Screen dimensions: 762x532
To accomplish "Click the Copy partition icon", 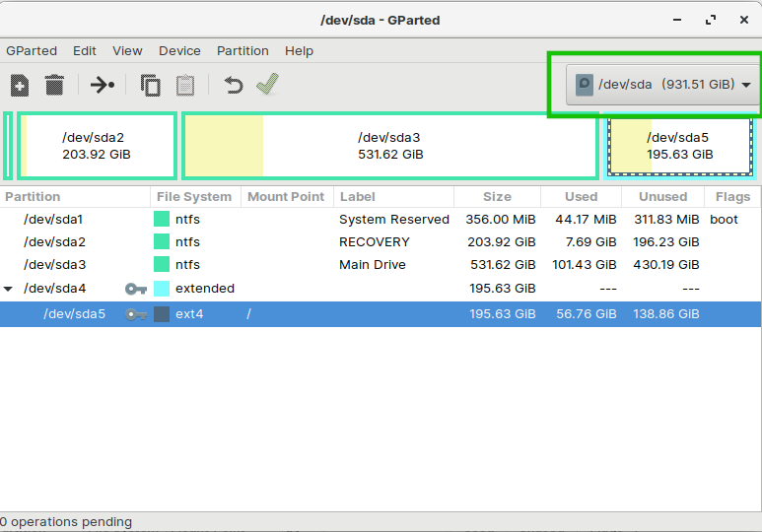I will point(150,85).
